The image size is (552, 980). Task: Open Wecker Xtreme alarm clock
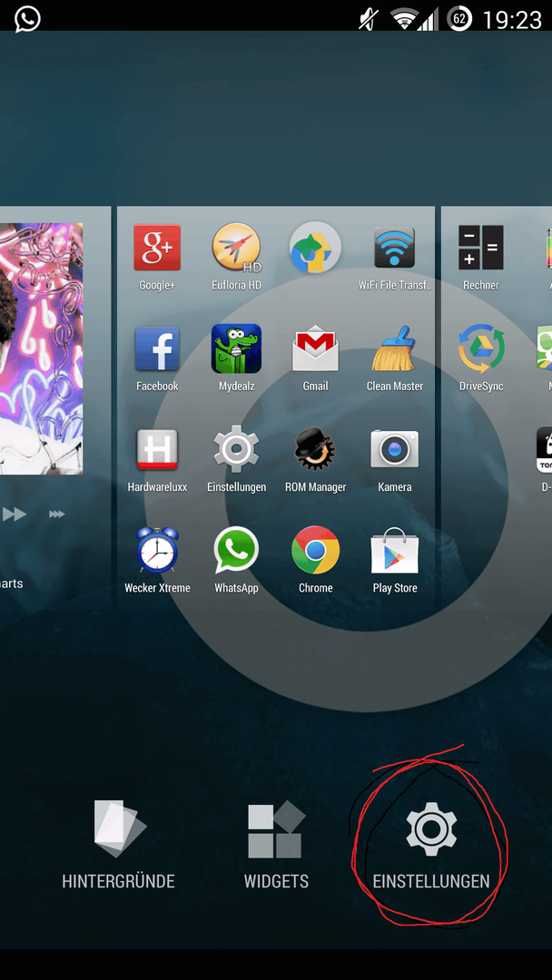click(157, 561)
